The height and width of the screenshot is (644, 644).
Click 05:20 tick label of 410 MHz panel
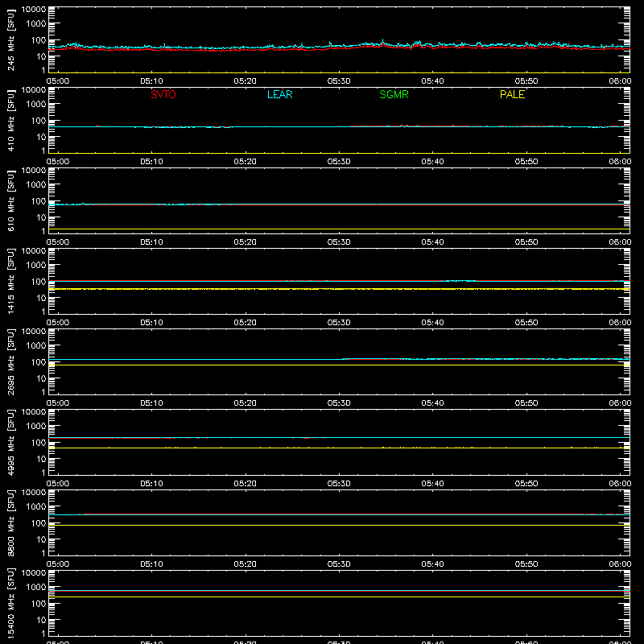pyautogui.click(x=246, y=162)
